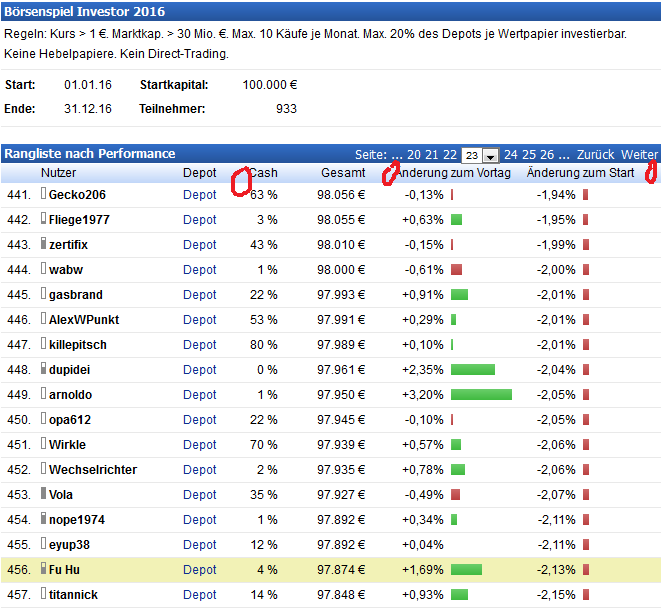
Task: Click the small icon before dupidei
Action: 43,369
